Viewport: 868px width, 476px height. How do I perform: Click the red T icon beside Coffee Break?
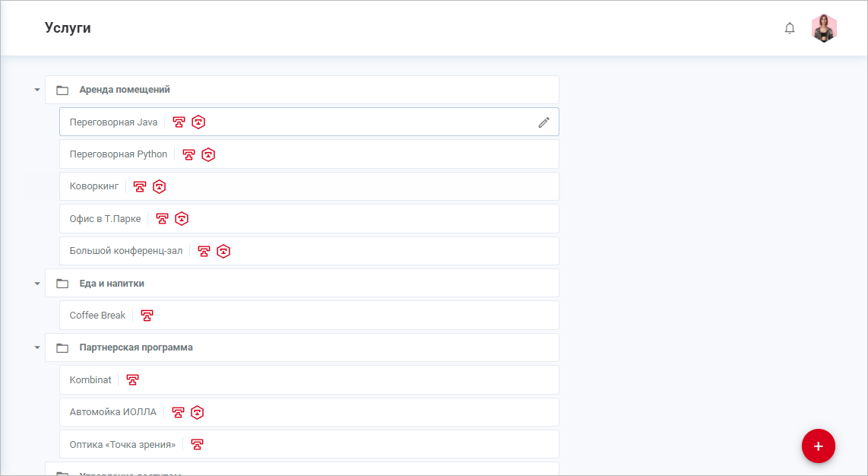pyautogui.click(x=147, y=316)
